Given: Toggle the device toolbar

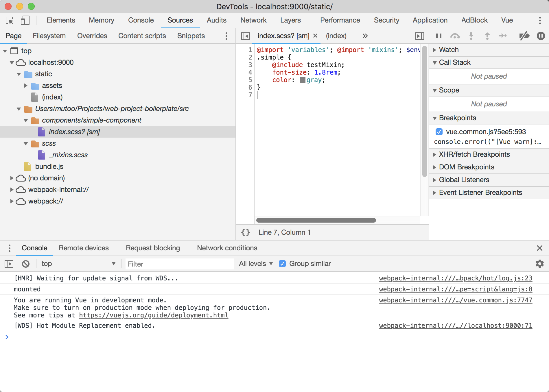Looking at the screenshot, I should (25, 20).
